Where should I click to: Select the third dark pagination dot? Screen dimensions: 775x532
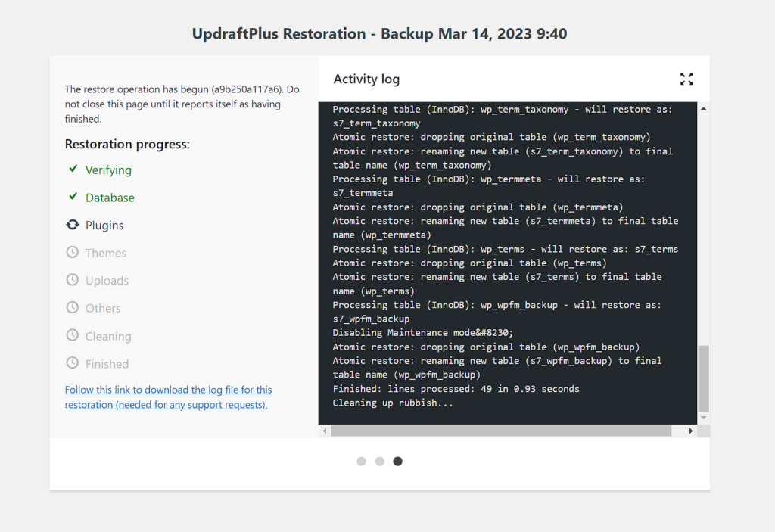pyautogui.click(x=398, y=461)
